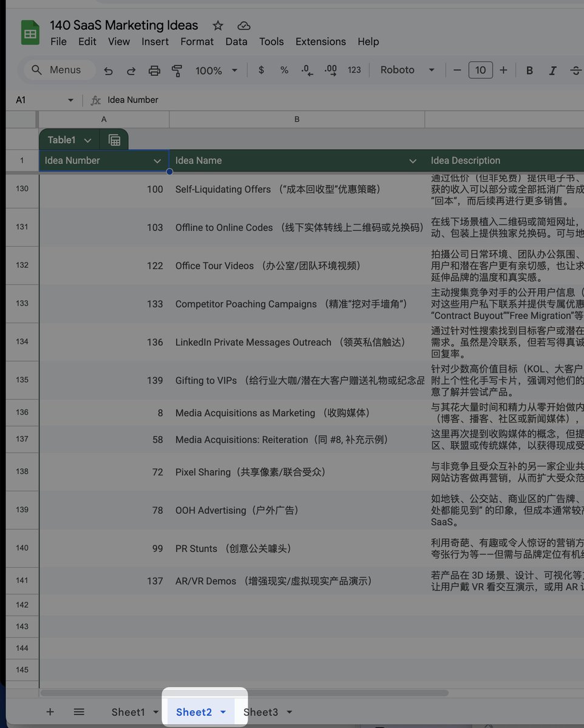Click the Redo icon

point(131,70)
